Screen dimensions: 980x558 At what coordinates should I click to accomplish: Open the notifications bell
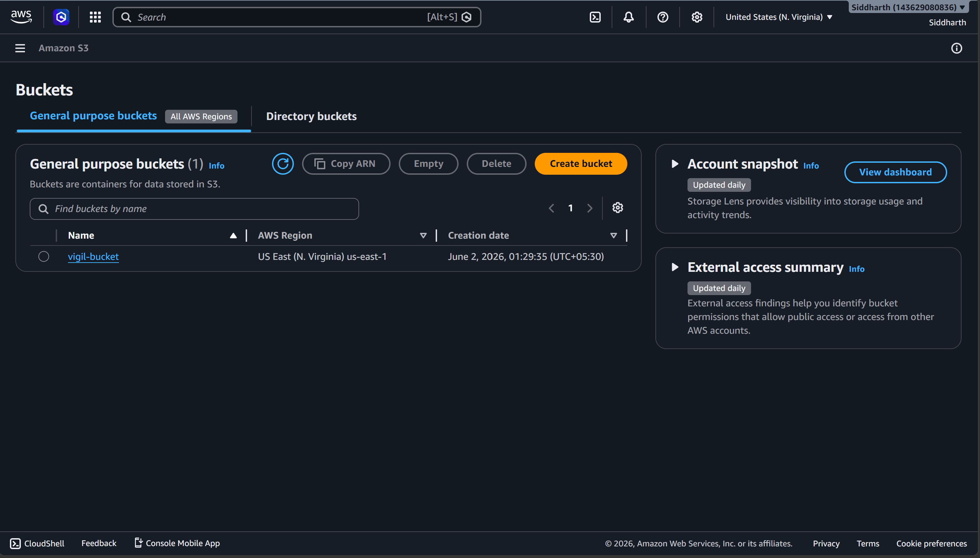point(628,17)
